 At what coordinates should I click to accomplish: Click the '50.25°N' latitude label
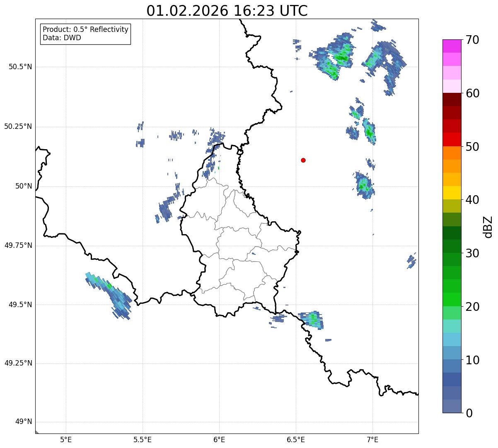(18, 126)
